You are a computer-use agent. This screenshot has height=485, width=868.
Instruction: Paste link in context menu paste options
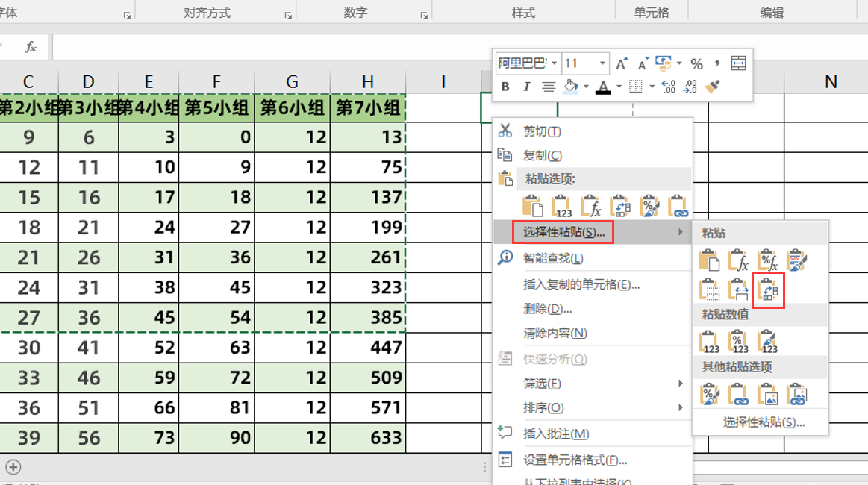point(678,206)
